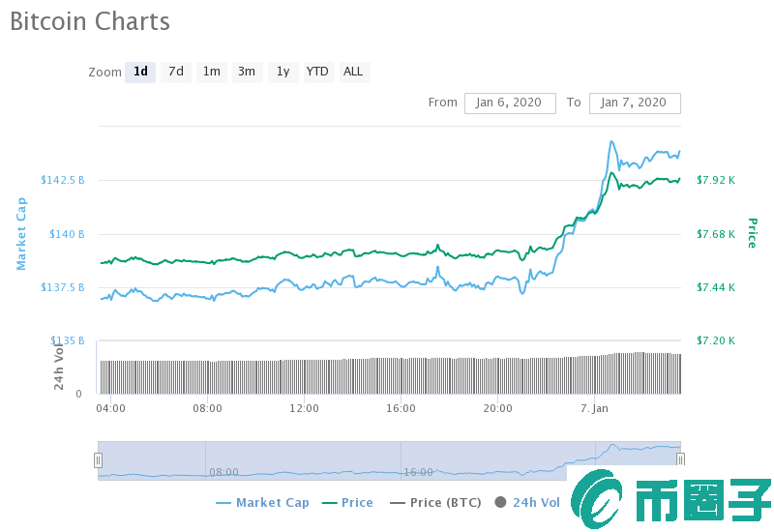Click the To date field Jan 7, 2020
This screenshot has height=532, width=774.
[635, 103]
